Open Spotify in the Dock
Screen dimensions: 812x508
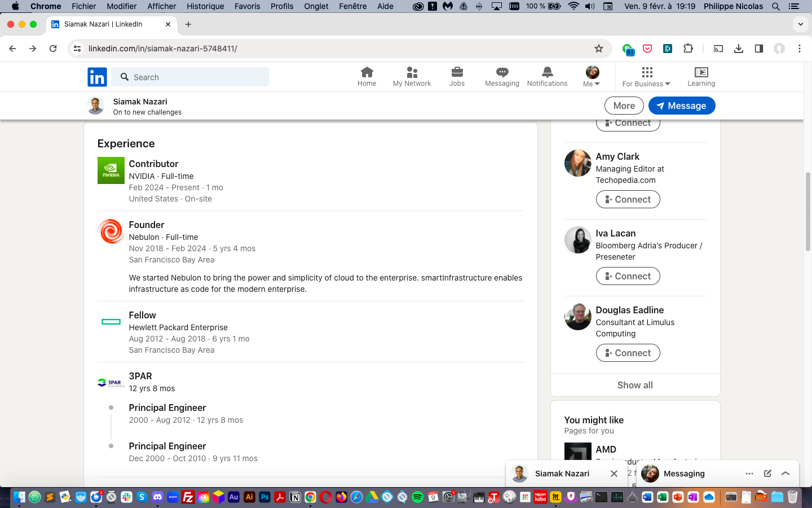coord(417,497)
